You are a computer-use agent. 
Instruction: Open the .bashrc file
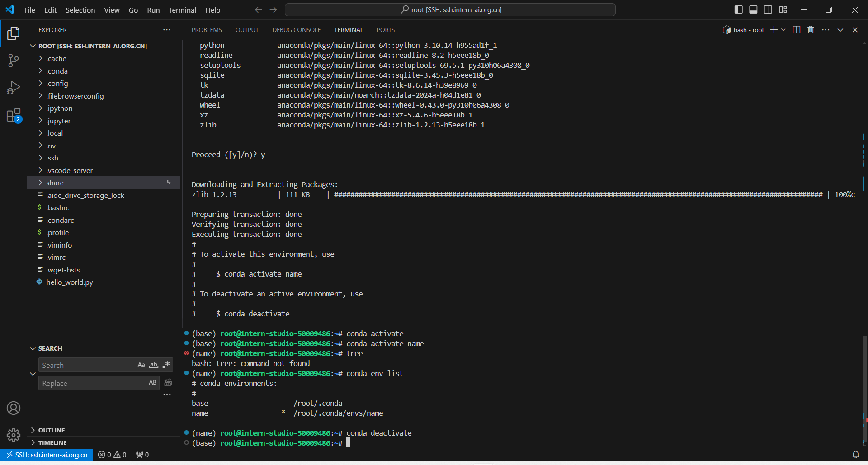104,207
